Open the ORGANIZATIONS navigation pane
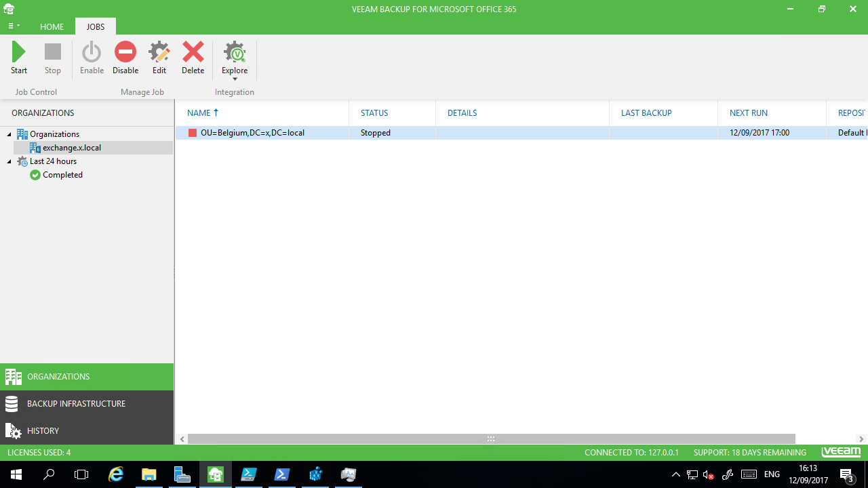This screenshot has height=488, width=868. coord(87,377)
